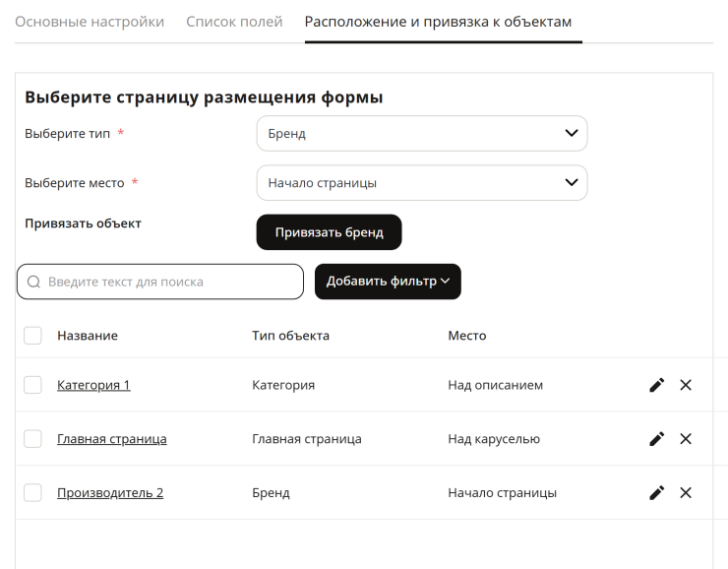The image size is (728, 569).
Task: Click the Категория type cell in first row
Action: coord(283,385)
